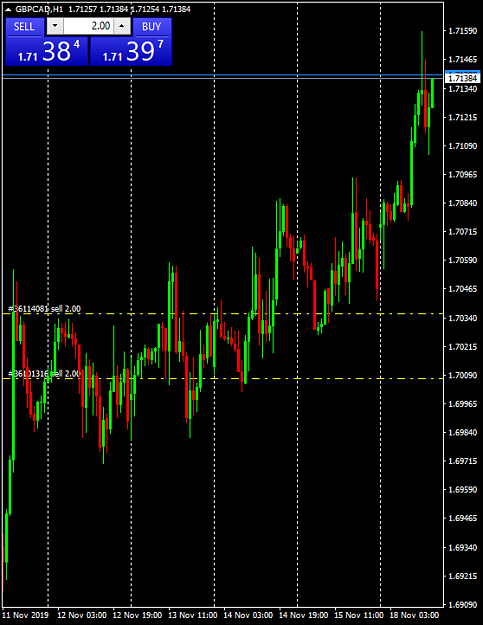Decrease trade volume with the down arrow
Image resolution: width=483 pixels, height=625 pixels.
(55, 27)
